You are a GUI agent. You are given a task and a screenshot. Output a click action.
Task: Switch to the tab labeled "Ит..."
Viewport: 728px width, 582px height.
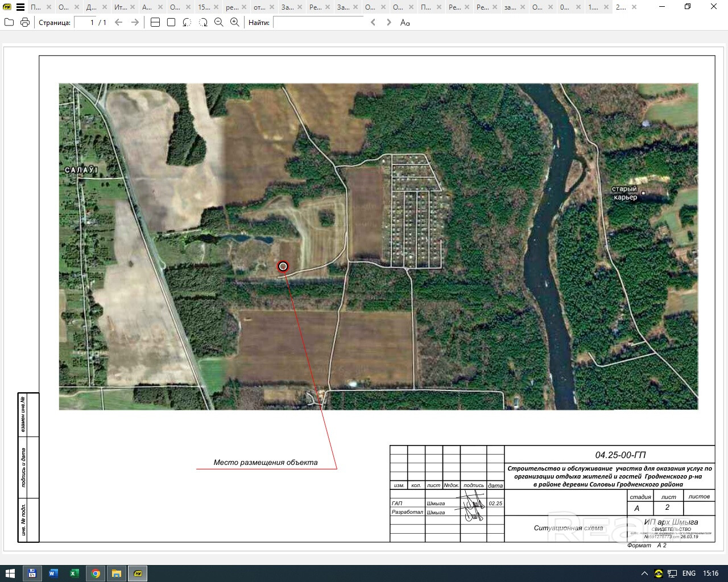pos(120,7)
